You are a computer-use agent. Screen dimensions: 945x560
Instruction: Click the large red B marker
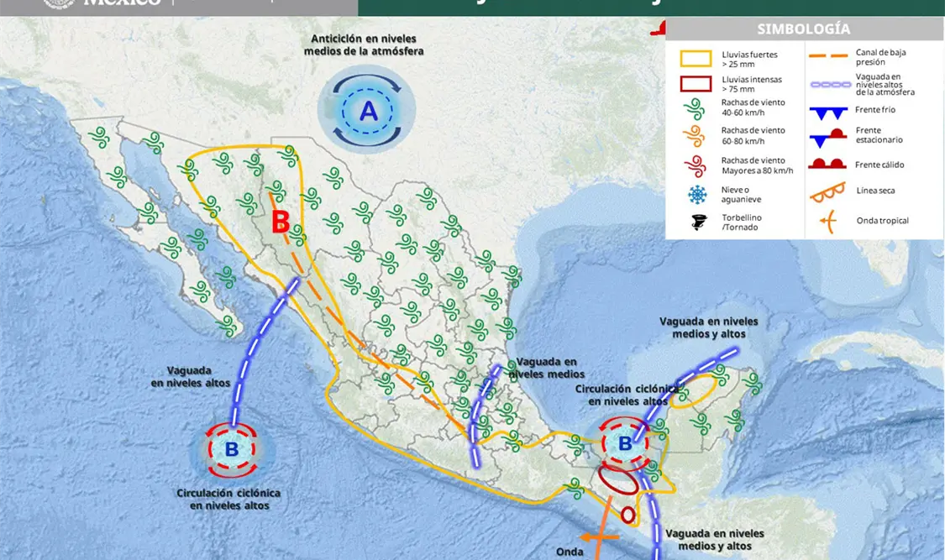[281, 222]
